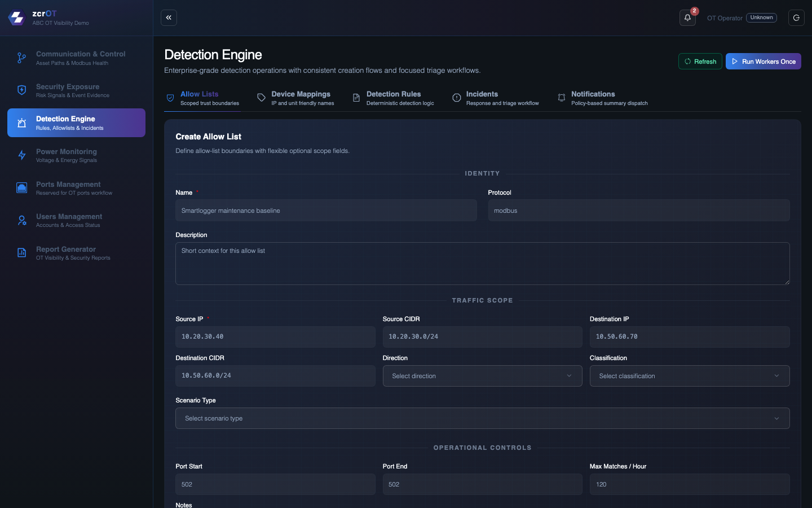This screenshot has height=508, width=812.
Task: Click Incidents alert circle icon
Action: coord(457,98)
